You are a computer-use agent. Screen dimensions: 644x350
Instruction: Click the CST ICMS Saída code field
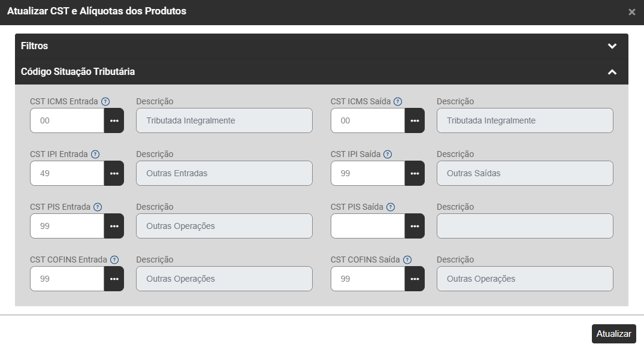point(368,120)
